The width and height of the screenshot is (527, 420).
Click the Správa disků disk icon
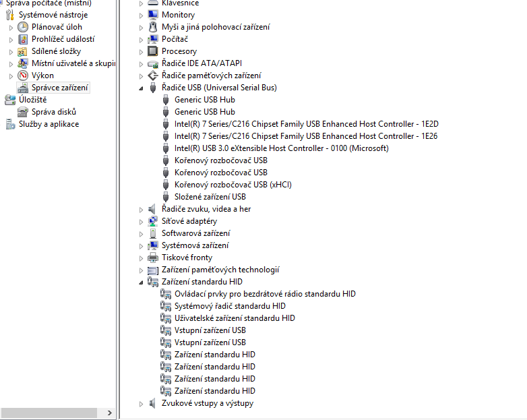tap(23, 112)
